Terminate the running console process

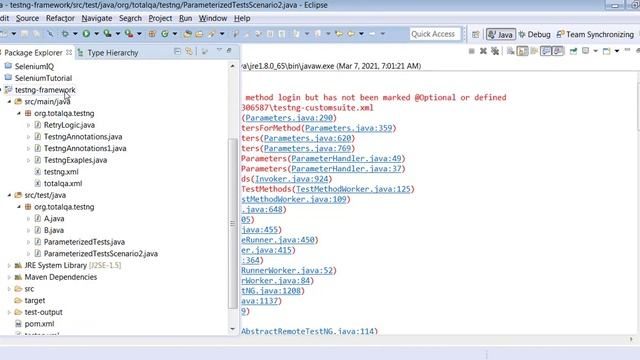(471, 51)
